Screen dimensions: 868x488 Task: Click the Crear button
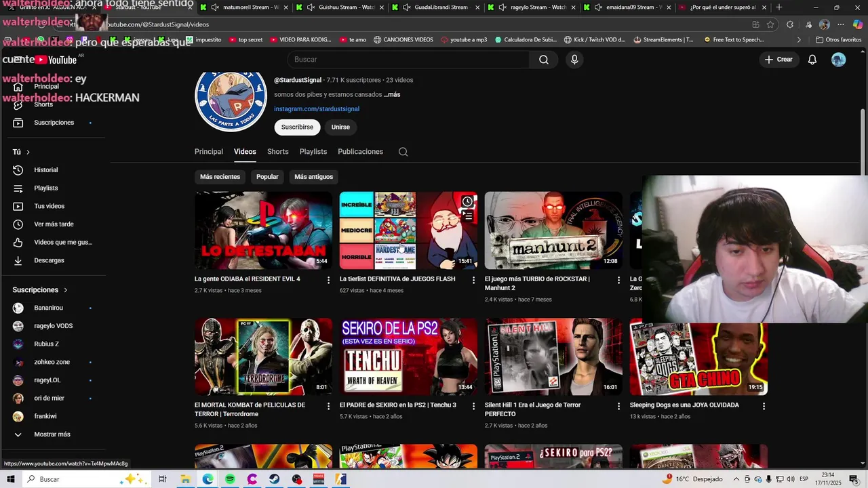(778, 60)
